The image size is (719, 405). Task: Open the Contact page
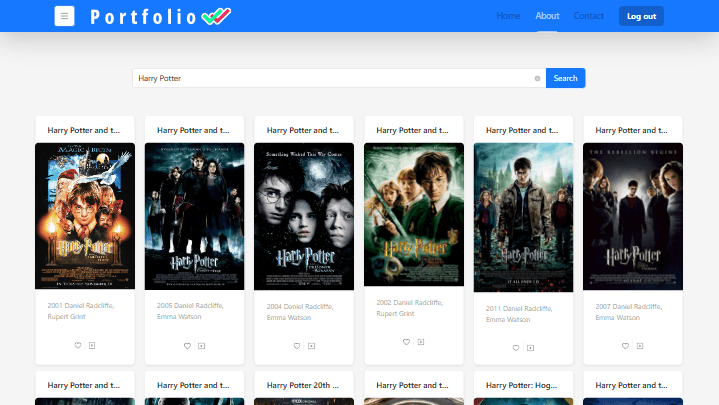588,16
